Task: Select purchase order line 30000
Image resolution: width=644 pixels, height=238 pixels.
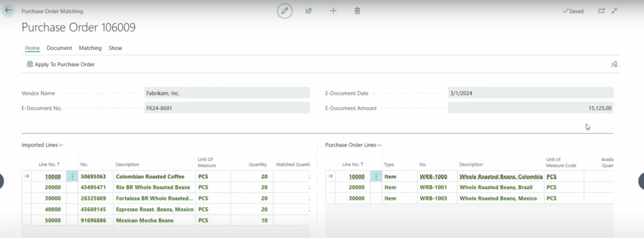Action: (357, 198)
